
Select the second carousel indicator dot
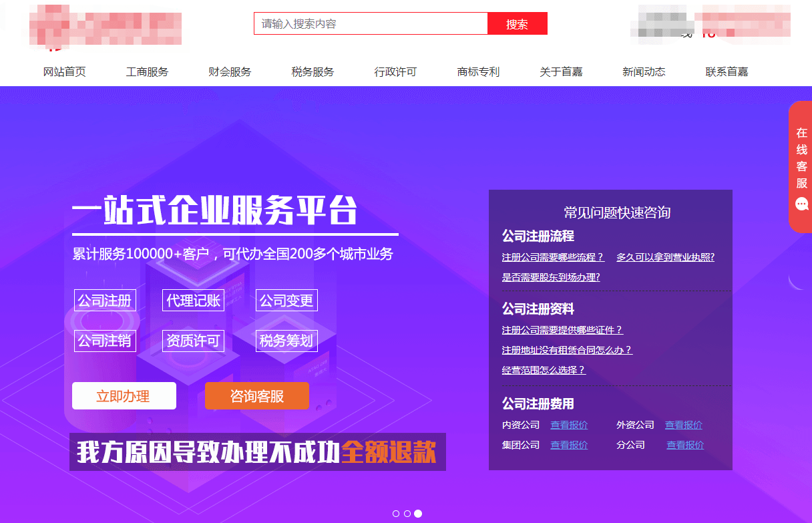click(407, 514)
